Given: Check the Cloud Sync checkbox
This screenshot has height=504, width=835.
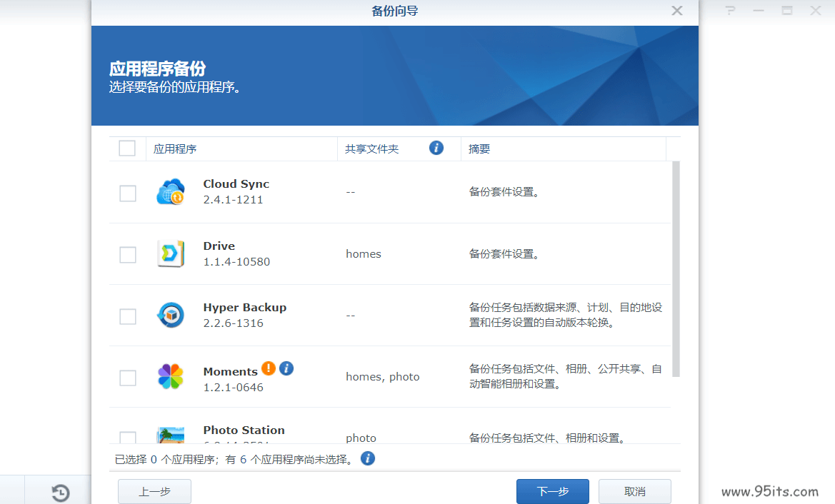Looking at the screenshot, I should point(128,193).
